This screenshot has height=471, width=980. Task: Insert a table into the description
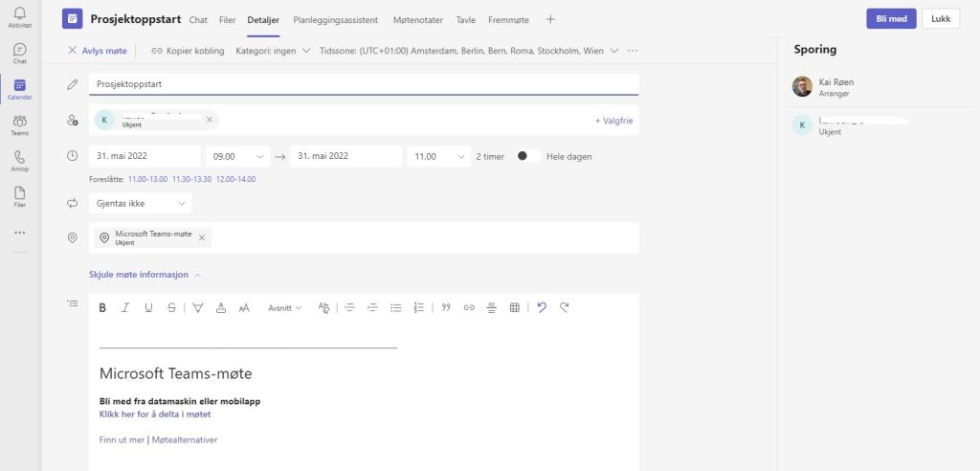[x=514, y=307]
